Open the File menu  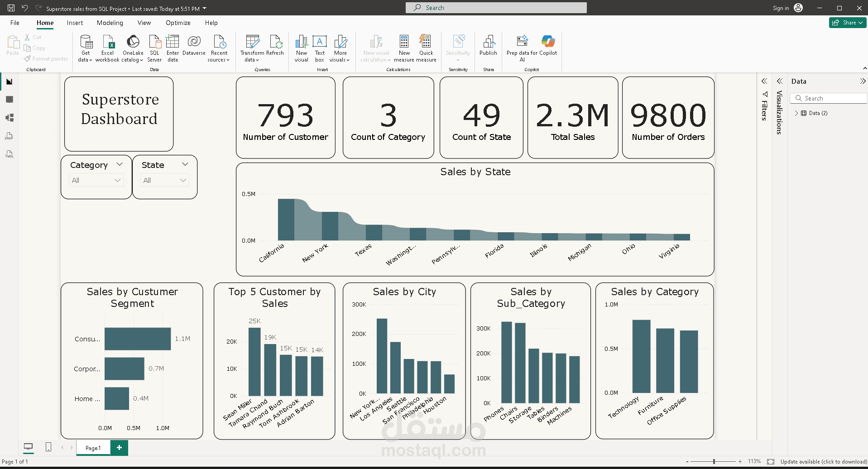point(15,23)
